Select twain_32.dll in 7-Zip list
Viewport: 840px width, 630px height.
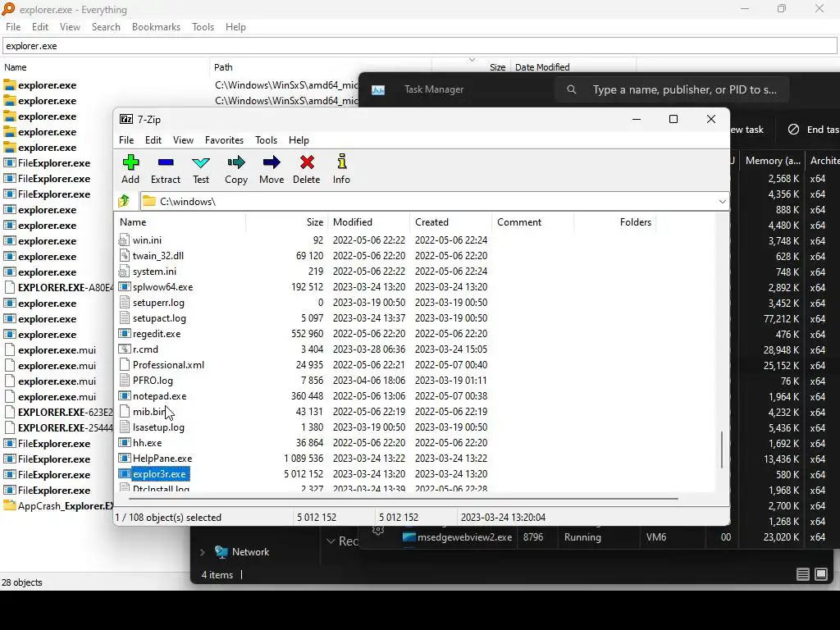158,256
